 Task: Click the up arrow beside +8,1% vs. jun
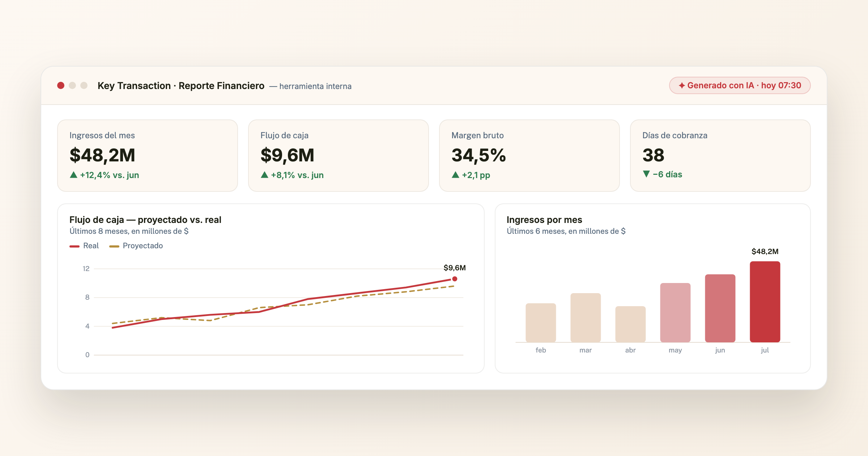[264, 175]
